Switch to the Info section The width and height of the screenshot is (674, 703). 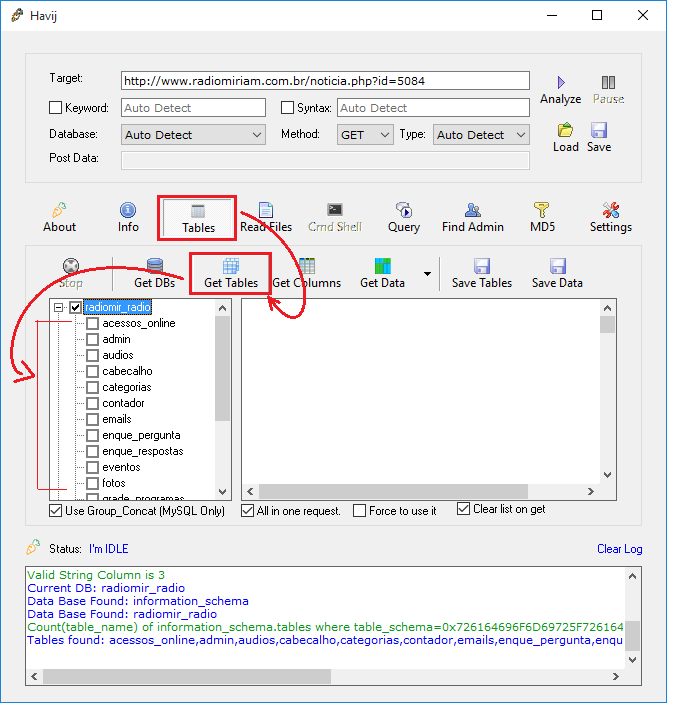coord(128,218)
